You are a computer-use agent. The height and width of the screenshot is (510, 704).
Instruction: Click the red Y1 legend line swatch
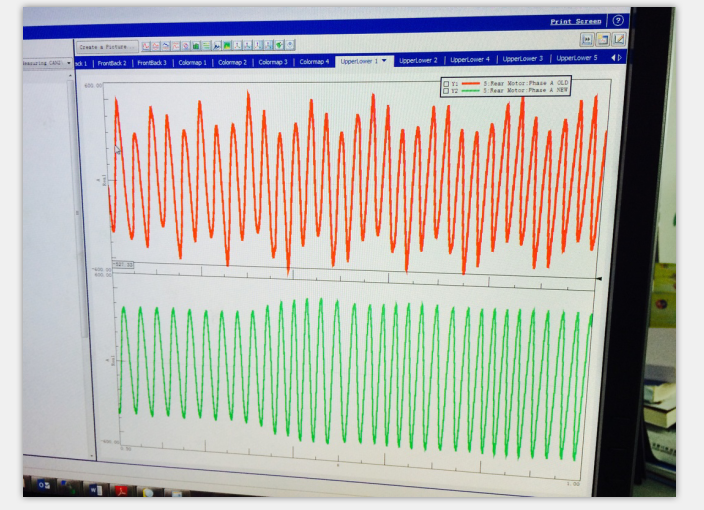click(471, 84)
